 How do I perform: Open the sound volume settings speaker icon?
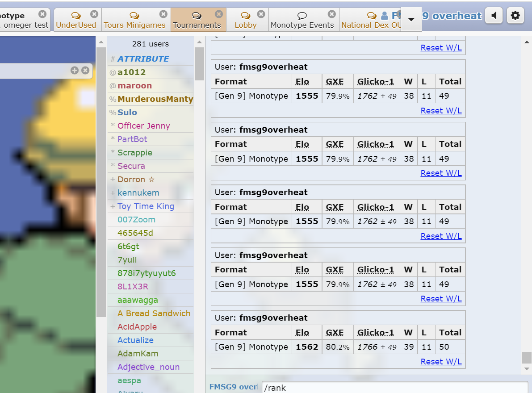pos(494,16)
